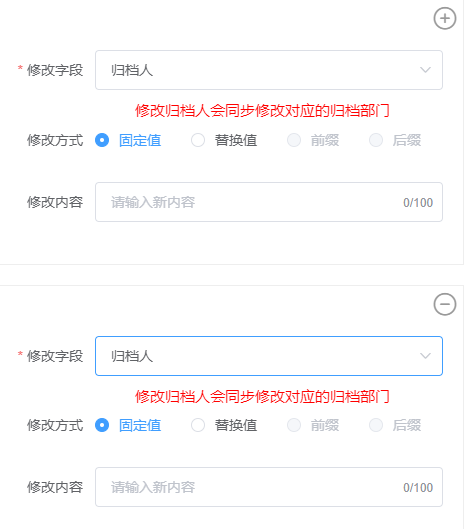Click the 修改方式 label in first block
This screenshot has height=529, width=474.
point(55,140)
